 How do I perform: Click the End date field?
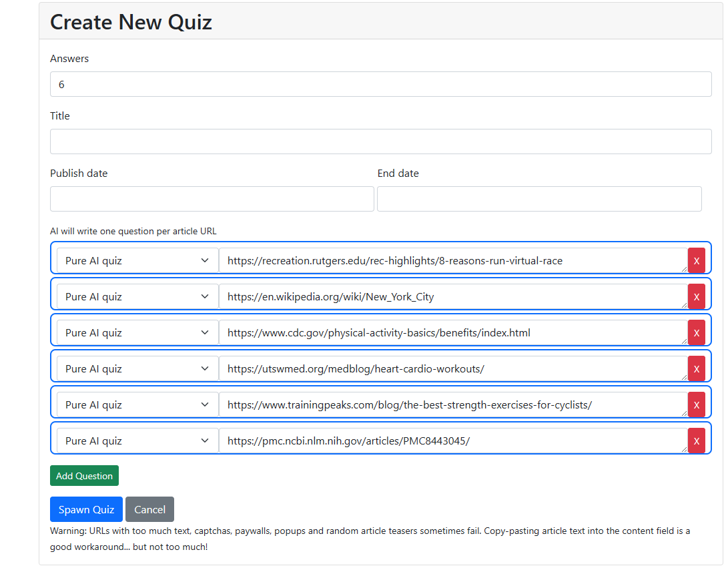(539, 198)
